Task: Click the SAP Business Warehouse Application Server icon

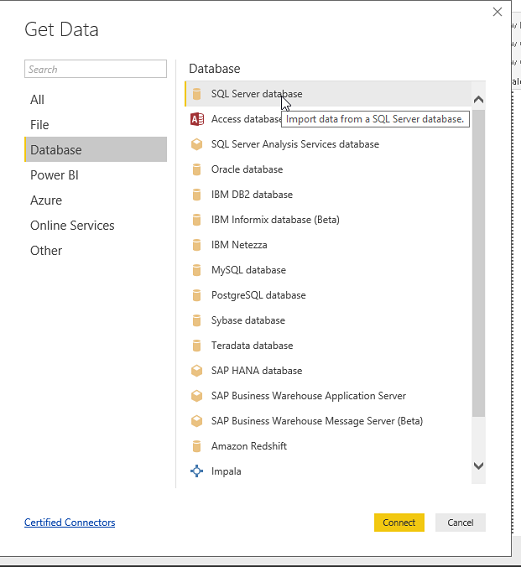Action: click(x=197, y=396)
